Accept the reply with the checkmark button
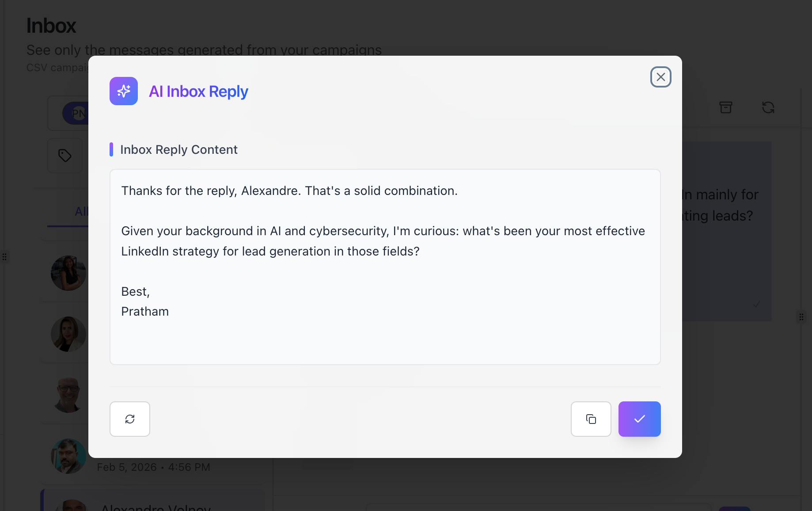The width and height of the screenshot is (812, 511). tap(639, 419)
